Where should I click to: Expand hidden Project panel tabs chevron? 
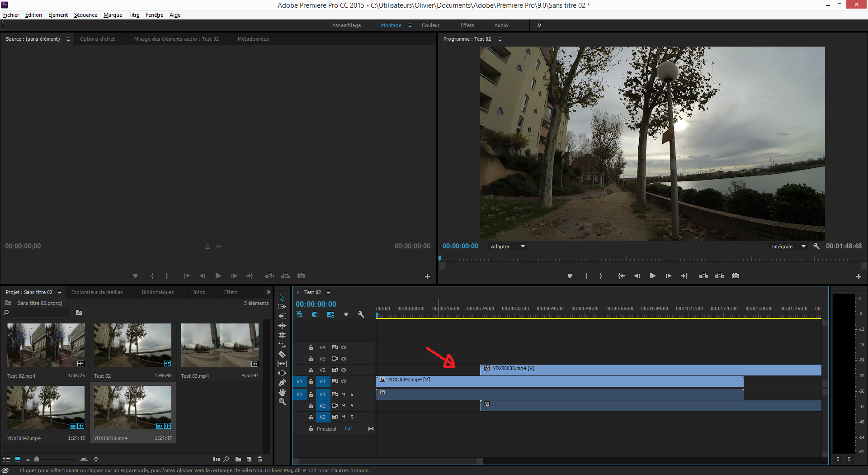click(269, 292)
